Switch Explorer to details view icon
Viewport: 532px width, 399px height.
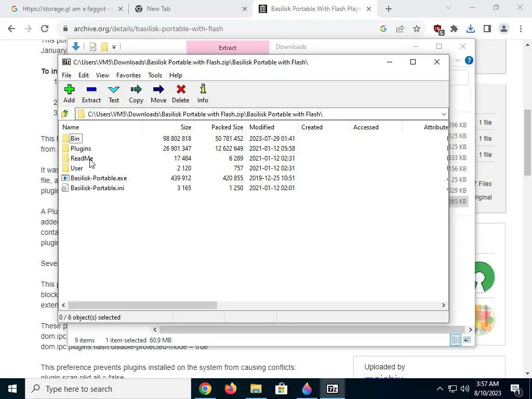456,340
